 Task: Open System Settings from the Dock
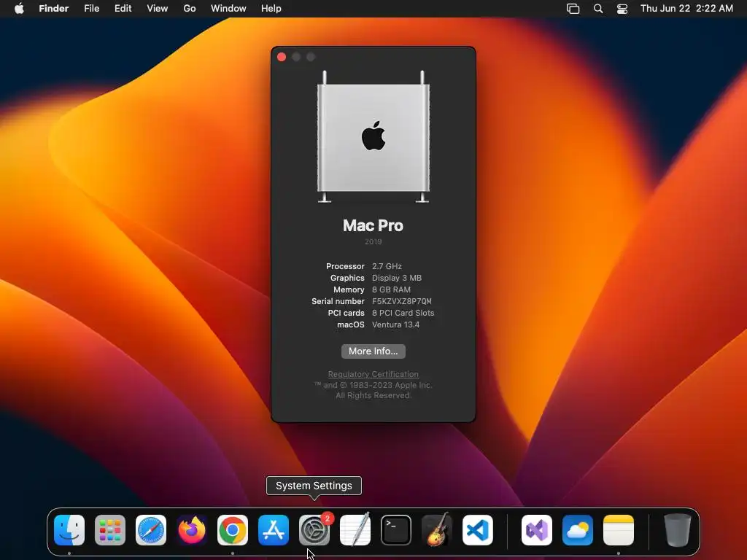coord(314,530)
